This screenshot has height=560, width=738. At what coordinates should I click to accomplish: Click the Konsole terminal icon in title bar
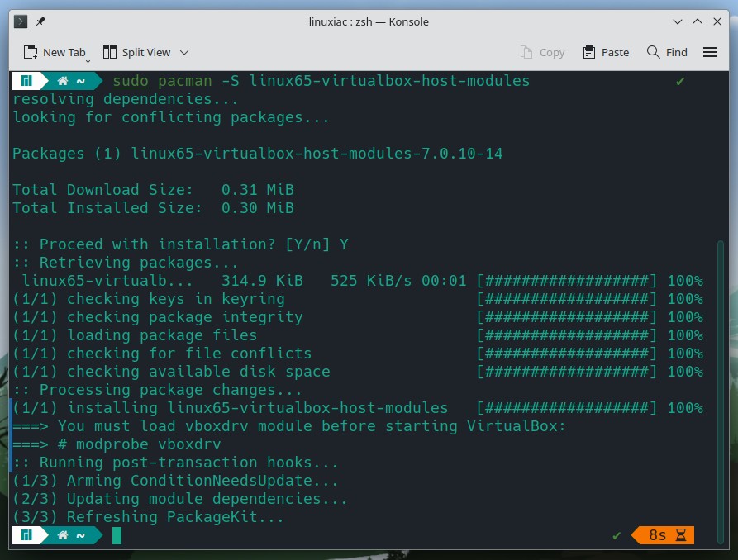click(20, 21)
